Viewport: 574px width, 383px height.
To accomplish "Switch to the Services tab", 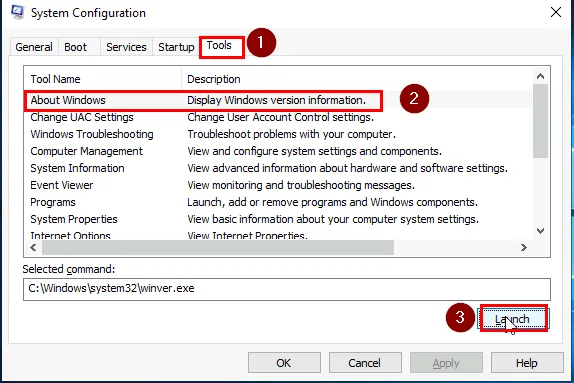I will click(126, 47).
